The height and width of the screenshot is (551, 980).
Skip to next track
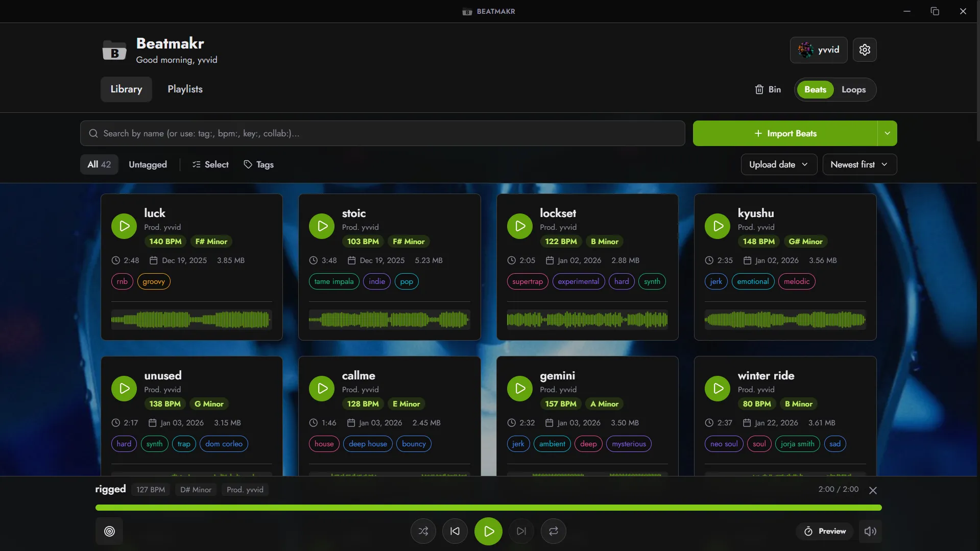[x=521, y=531]
